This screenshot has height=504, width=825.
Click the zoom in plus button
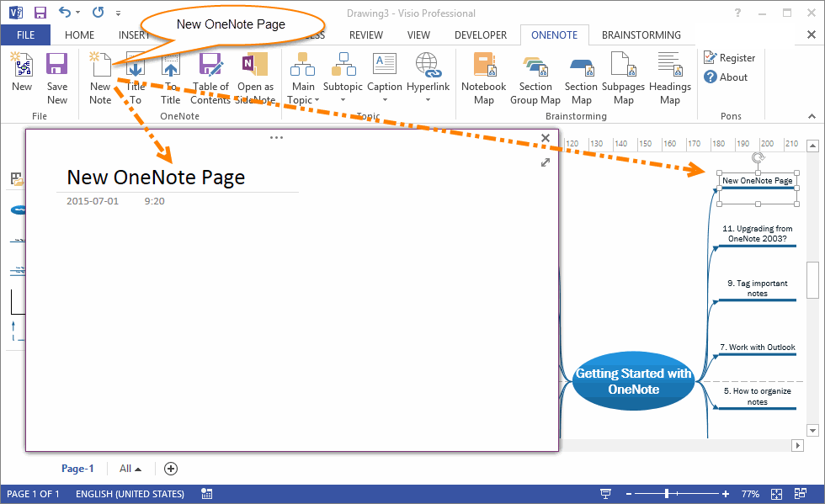coord(726,494)
